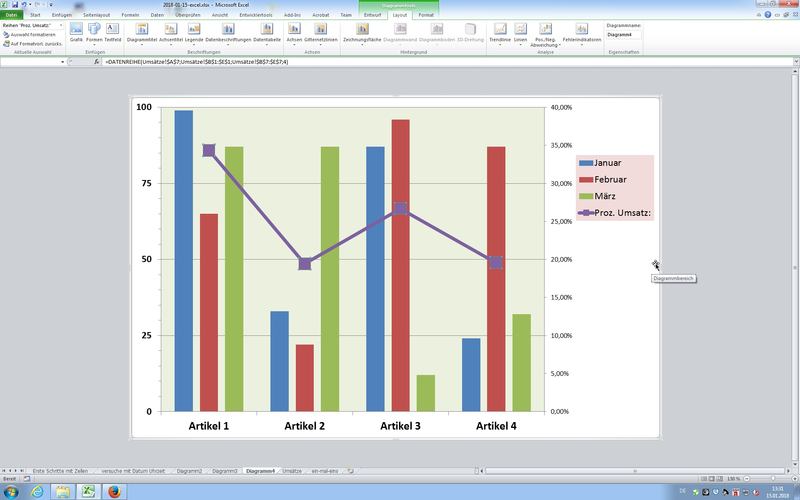Select the Artikel 1 axis label

coord(209,426)
